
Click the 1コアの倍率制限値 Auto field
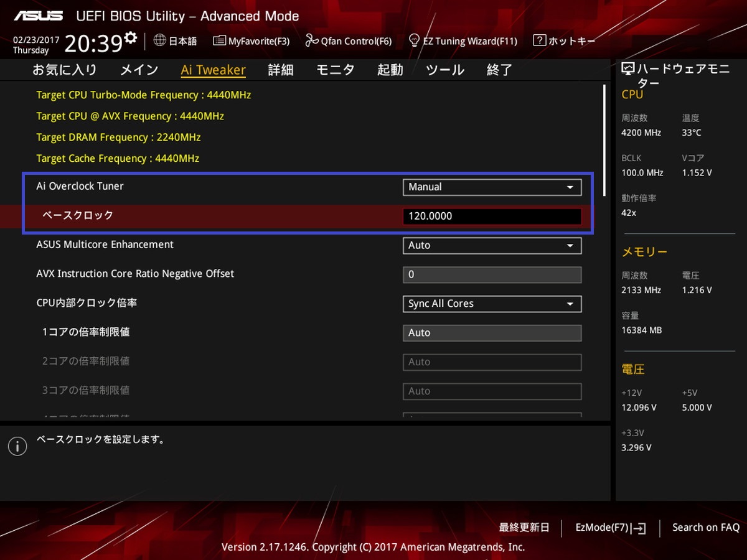pos(492,333)
